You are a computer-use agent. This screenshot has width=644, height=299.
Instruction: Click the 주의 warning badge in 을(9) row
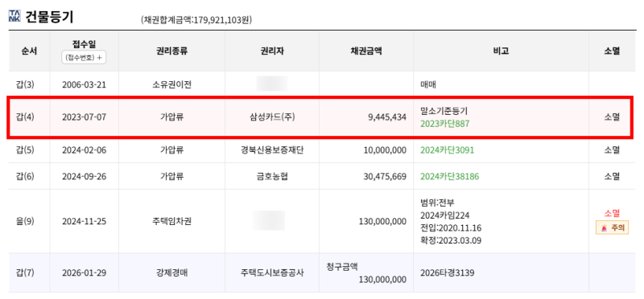(612, 228)
